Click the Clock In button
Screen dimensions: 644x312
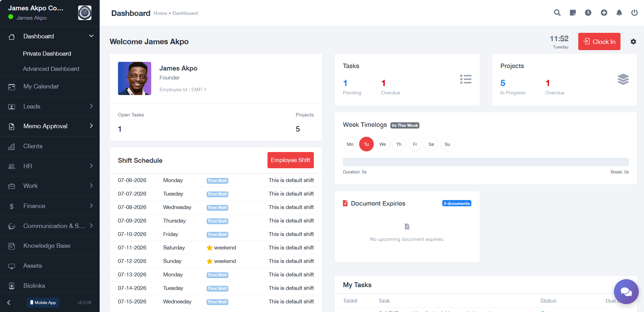[599, 41]
